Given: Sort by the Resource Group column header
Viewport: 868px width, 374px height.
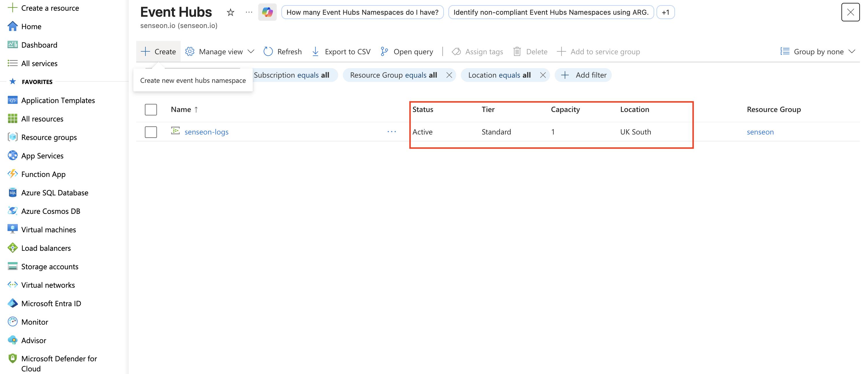Looking at the screenshot, I should click(x=774, y=109).
